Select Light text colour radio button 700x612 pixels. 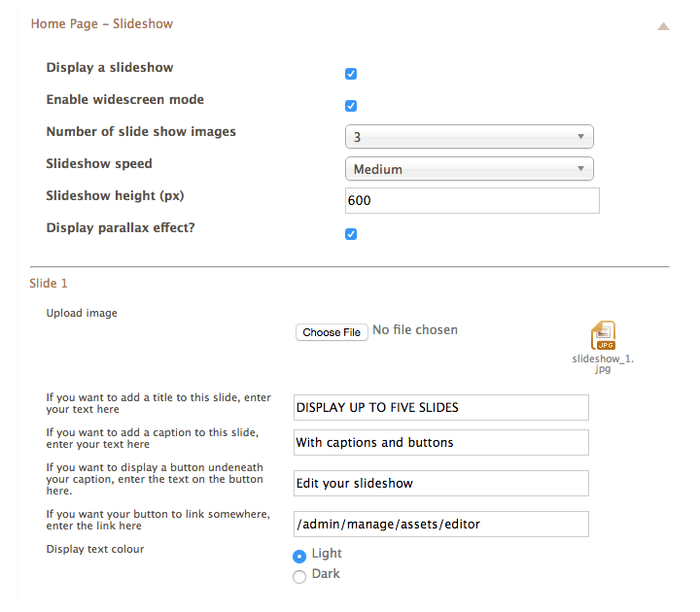tap(299, 557)
